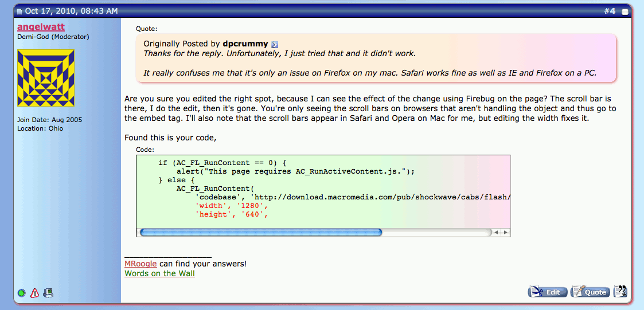Click the view original post arrow icon
The height and width of the screenshot is (310, 644).
[275, 45]
